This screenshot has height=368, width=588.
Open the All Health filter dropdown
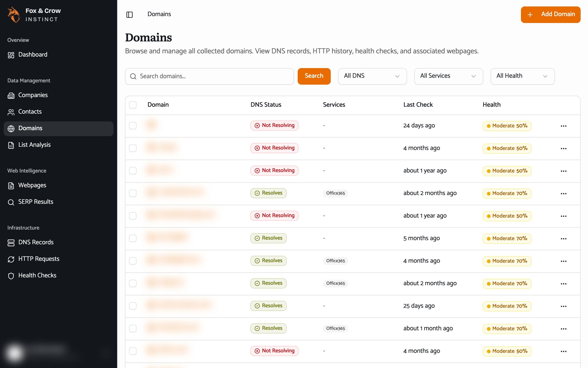pyautogui.click(x=522, y=76)
